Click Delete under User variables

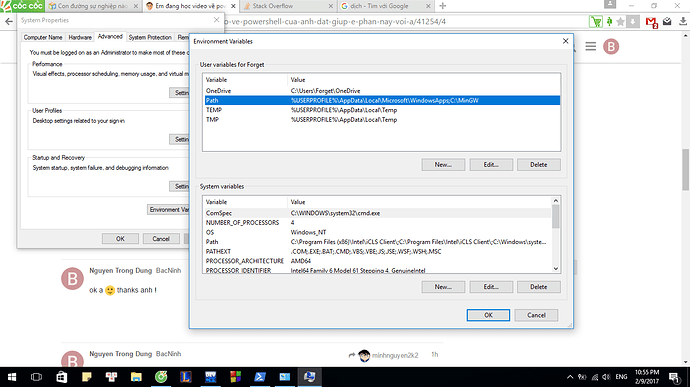[539, 165]
